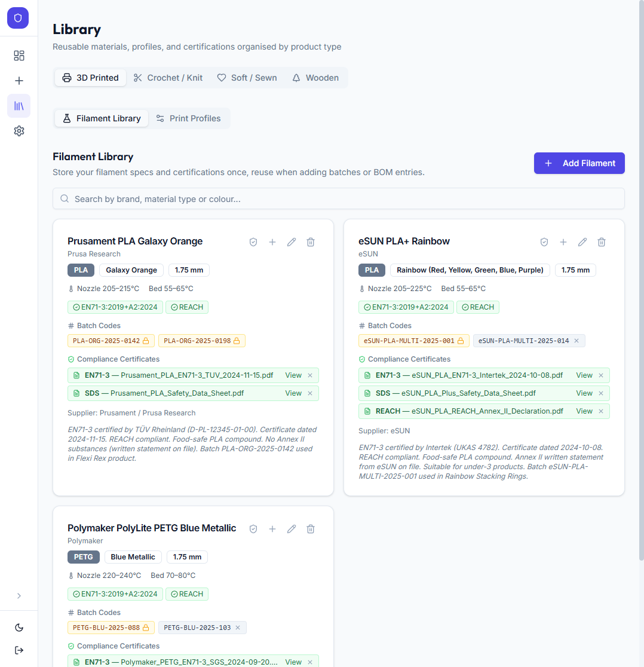The height and width of the screenshot is (667, 644).
Task: Open the dashboard grid icon in the sidebar
Action: click(x=19, y=56)
